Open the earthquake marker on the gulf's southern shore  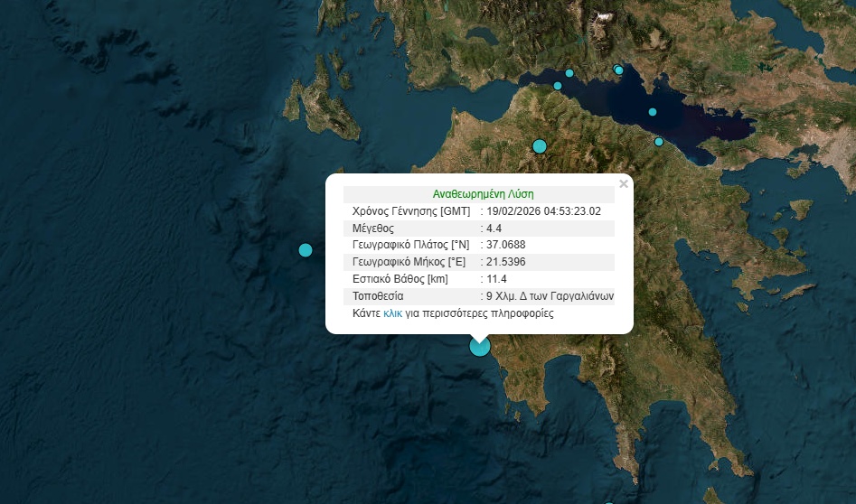[x=659, y=142]
